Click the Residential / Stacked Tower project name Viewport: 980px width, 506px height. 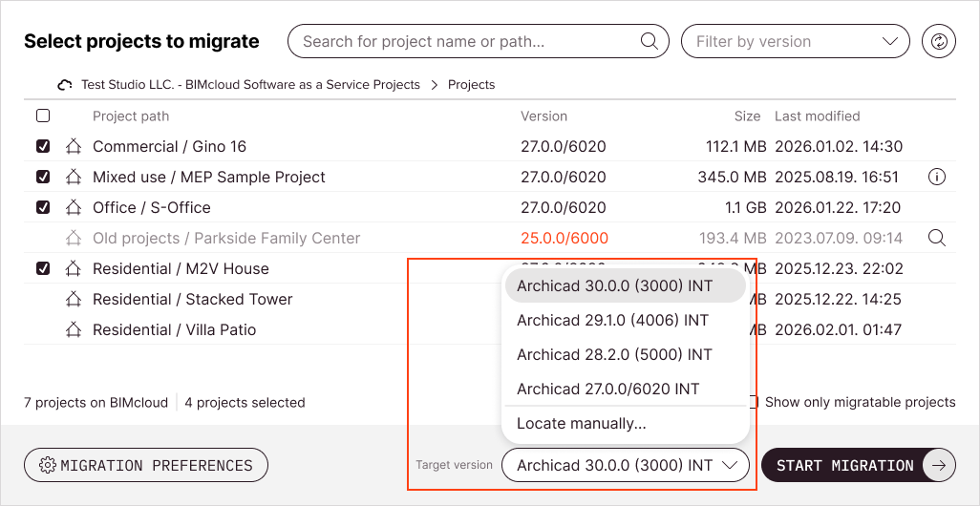pyautogui.click(x=193, y=299)
